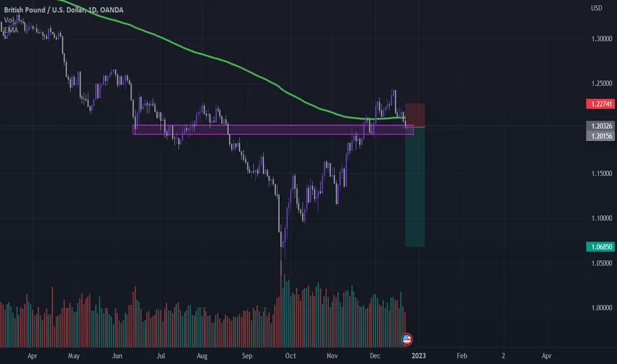Click the Jun label on the time axis
The height and width of the screenshot is (364, 617).
pos(117,356)
